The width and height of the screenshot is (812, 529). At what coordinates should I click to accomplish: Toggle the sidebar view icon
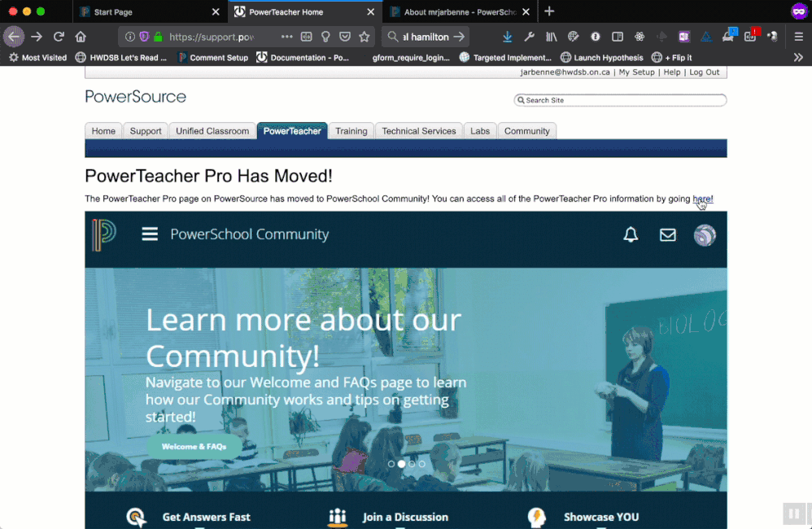click(618, 37)
